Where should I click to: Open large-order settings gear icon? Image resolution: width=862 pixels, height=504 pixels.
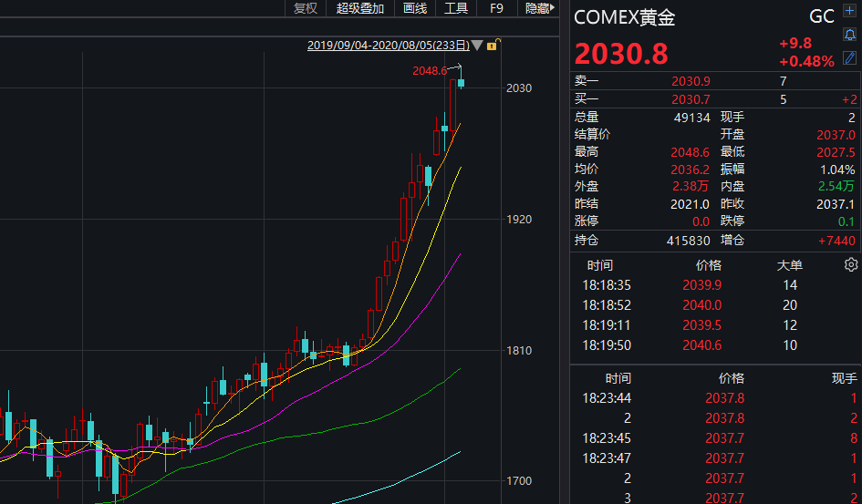click(x=850, y=264)
